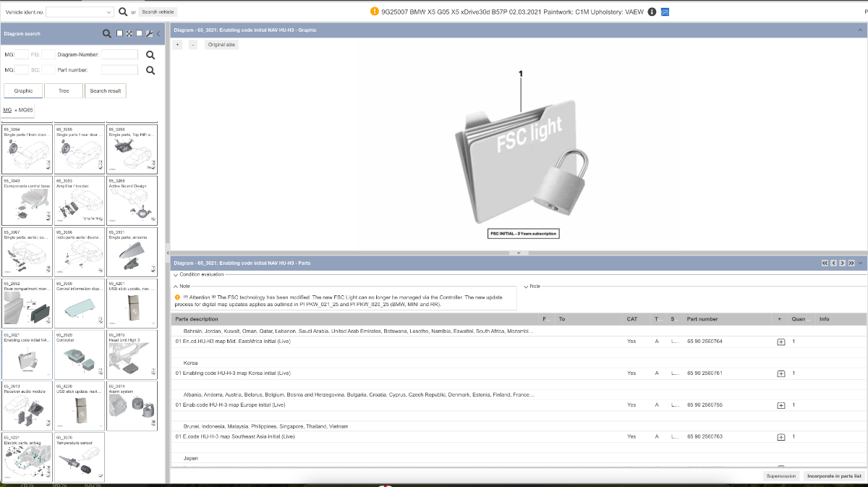Click the Part number column header
The width and height of the screenshot is (868, 487).
click(702, 319)
